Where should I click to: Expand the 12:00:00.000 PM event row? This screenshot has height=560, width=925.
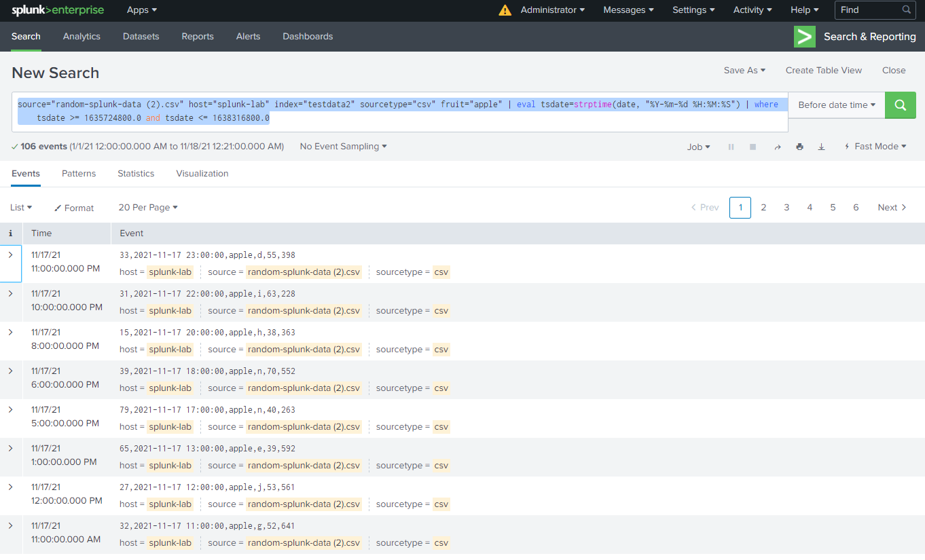click(x=10, y=487)
